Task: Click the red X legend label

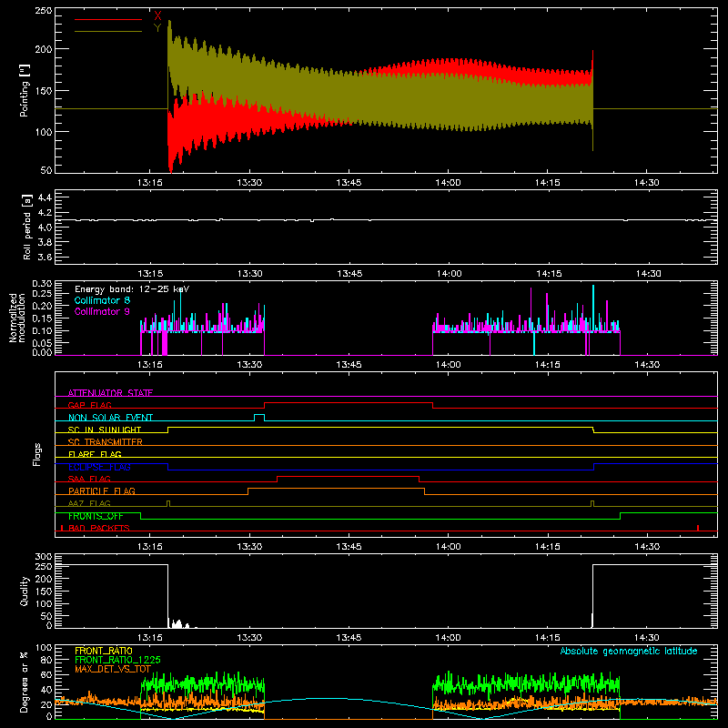Action: [x=157, y=16]
